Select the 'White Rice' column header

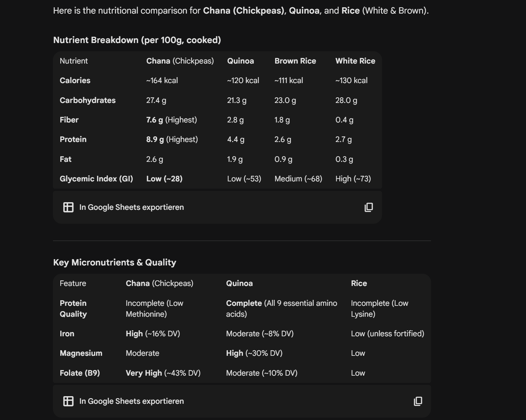(x=355, y=61)
